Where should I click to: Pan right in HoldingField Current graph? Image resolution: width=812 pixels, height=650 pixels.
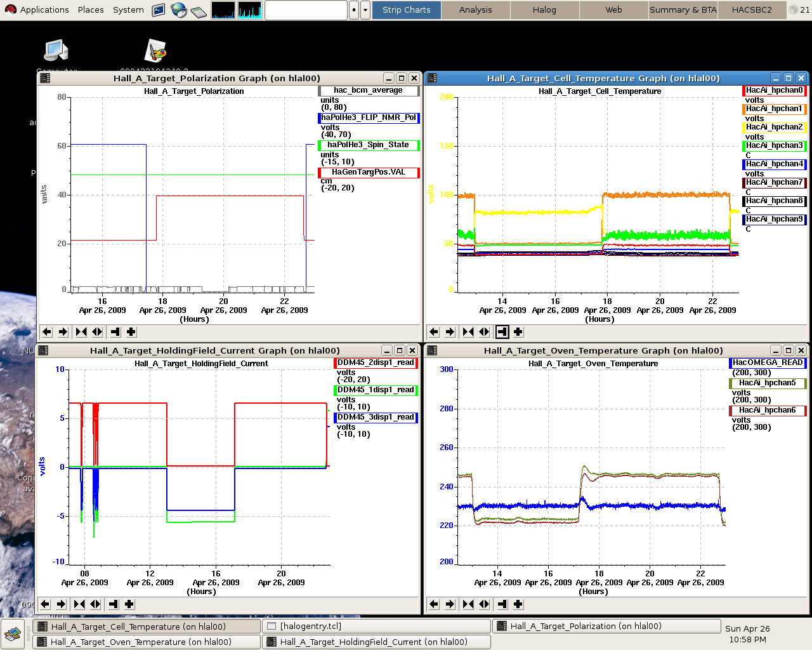click(x=61, y=604)
